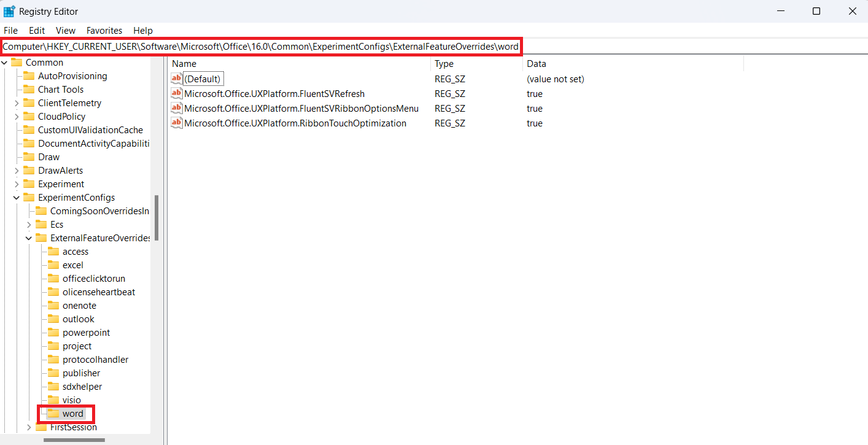Screen dimensions: 868x445
Task: Click the '(value not set)' data cell
Action: (556, 79)
